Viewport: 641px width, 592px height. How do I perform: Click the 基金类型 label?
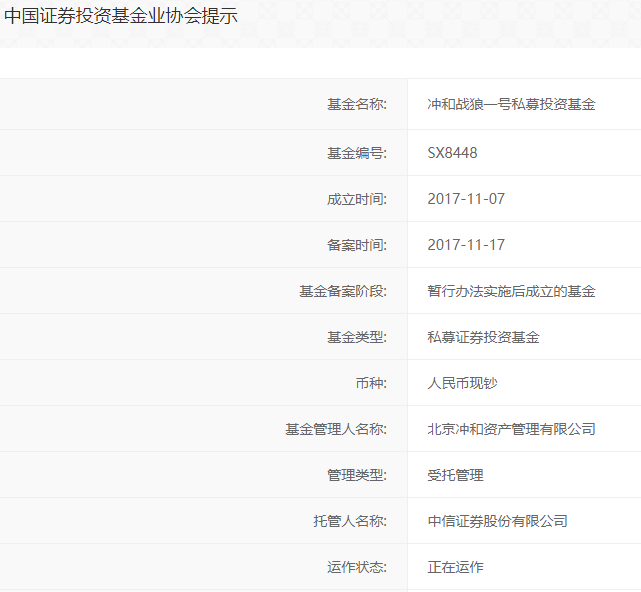click(x=356, y=337)
